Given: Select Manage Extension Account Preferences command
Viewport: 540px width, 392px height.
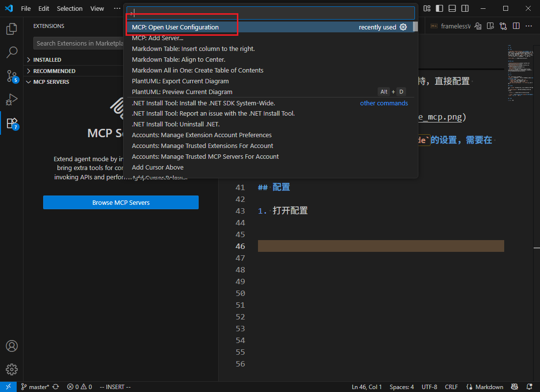Looking at the screenshot, I should click(x=270, y=135).
